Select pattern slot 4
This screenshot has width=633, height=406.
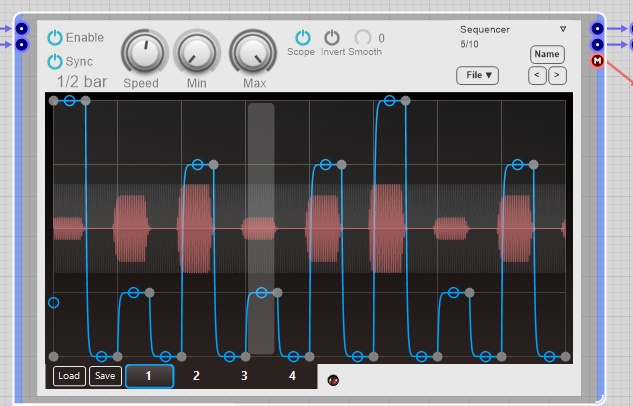(x=292, y=376)
